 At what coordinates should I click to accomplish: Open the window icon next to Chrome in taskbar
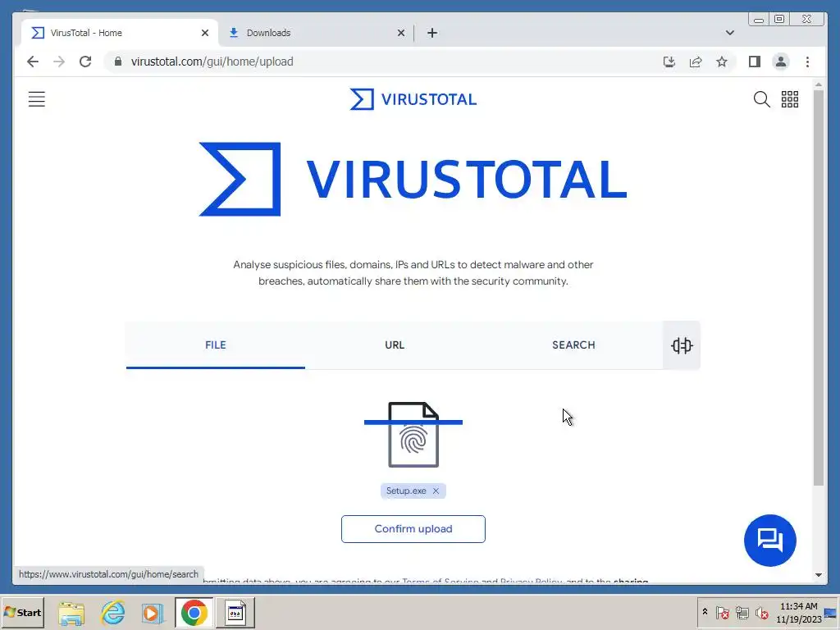pyautogui.click(x=235, y=612)
